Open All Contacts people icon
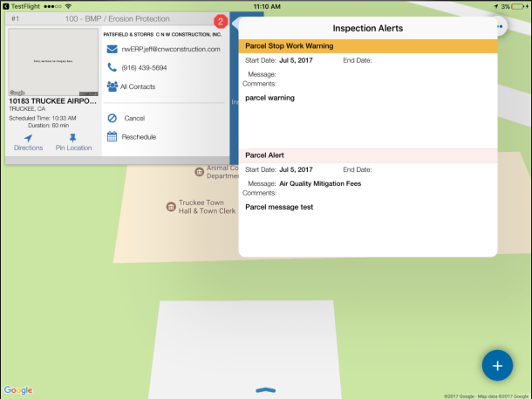The image size is (532, 399). 113,86
